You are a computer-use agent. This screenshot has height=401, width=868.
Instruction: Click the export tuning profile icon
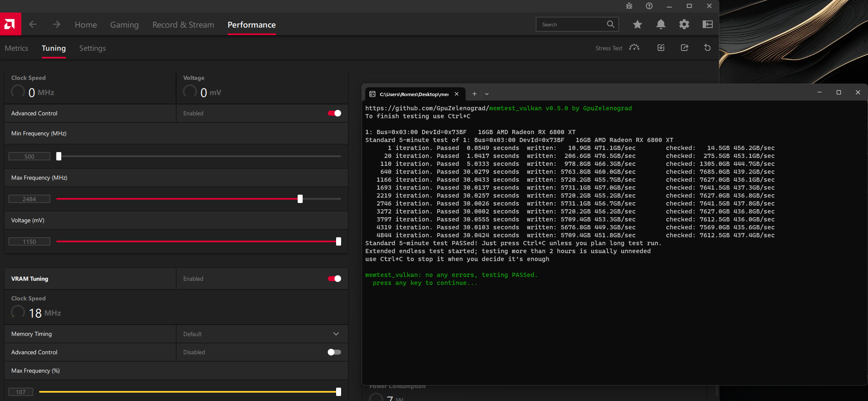(684, 48)
